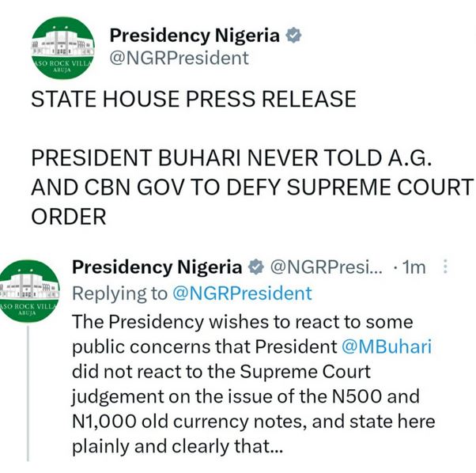Click the reply line mentioning N1,000 old currency notes
Viewport: 476px width, 473px height.
tap(253, 421)
